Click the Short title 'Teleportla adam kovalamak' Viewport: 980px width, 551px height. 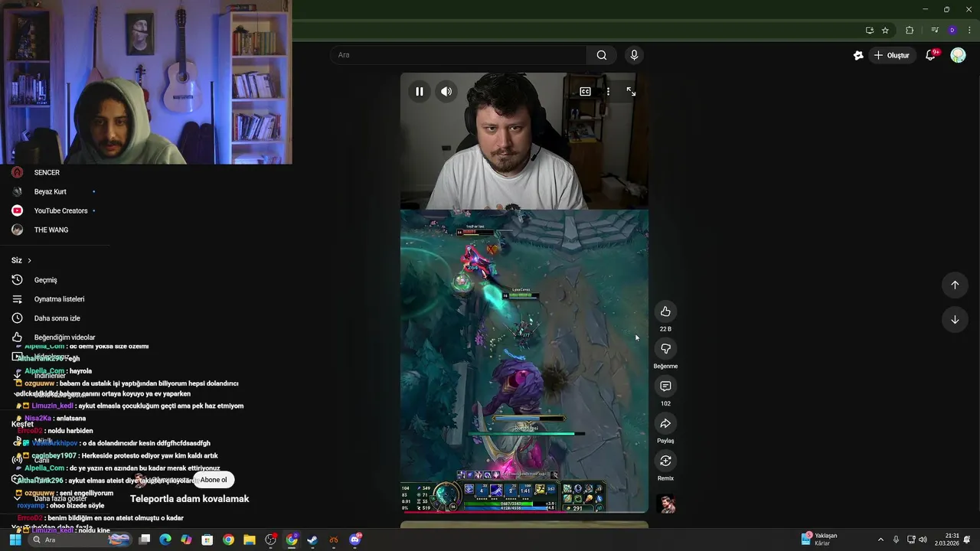[190, 499]
